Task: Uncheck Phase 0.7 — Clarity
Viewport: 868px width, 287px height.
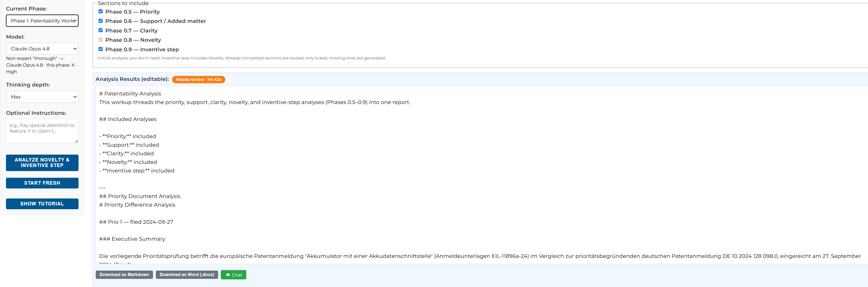Action: (x=100, y=30)
